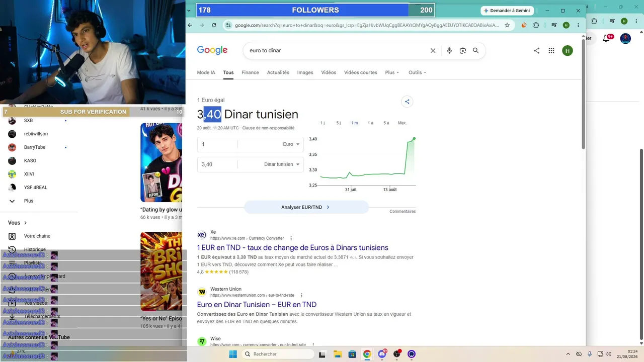Select the Max. chart range

pyautogui.click(x=402, y=123)
